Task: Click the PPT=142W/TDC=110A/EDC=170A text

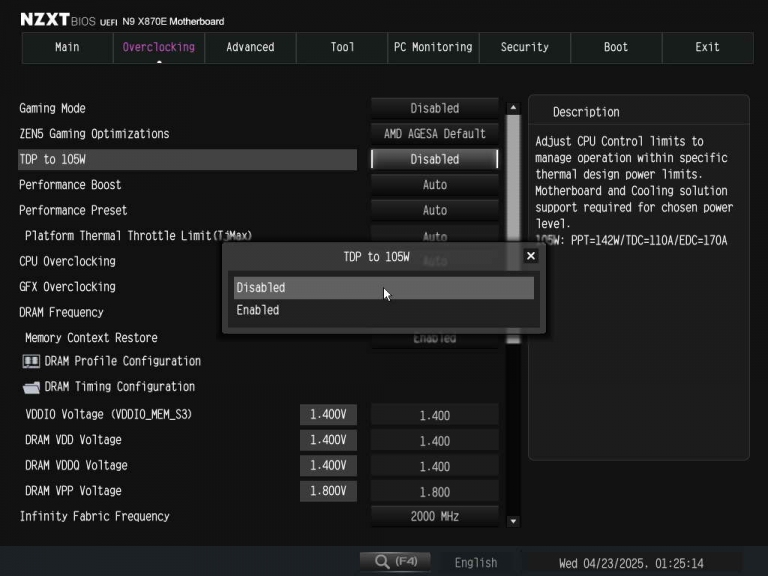Action: 649,240
